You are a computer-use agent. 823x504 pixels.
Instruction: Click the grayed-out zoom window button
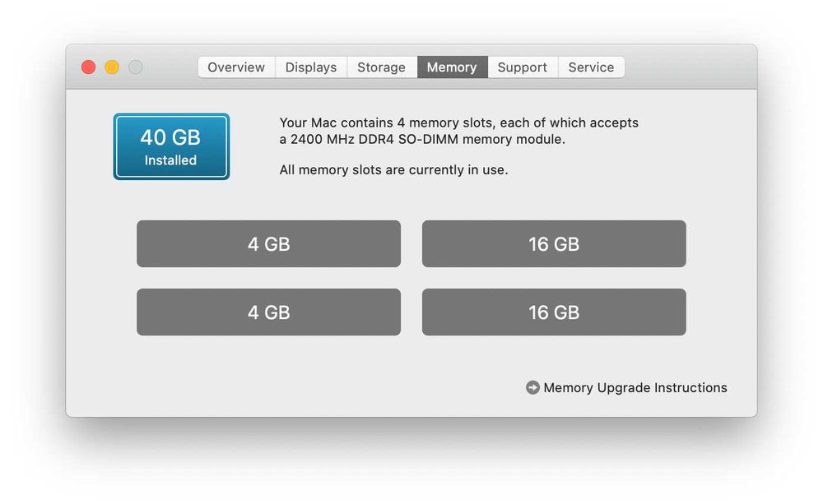(136, 67)
